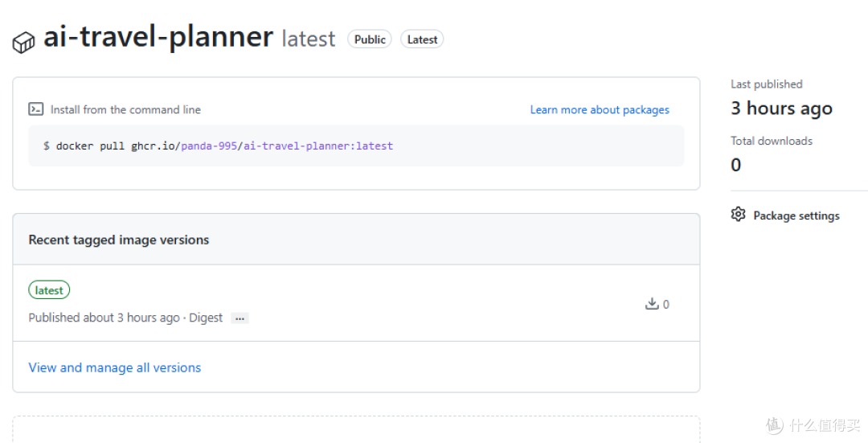Click the ai-travel-planner package title
This screenshot has width=868, height=443.
[x=158, y=36]
